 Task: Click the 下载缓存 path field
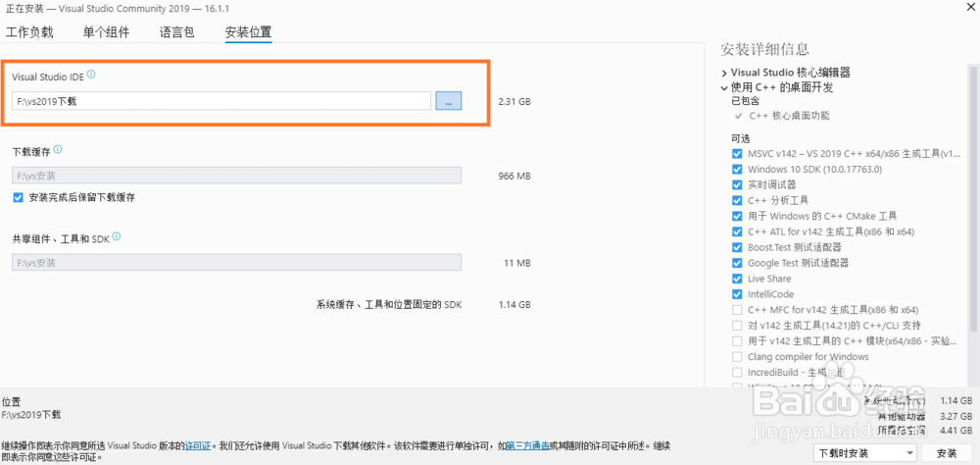[237, 176]
